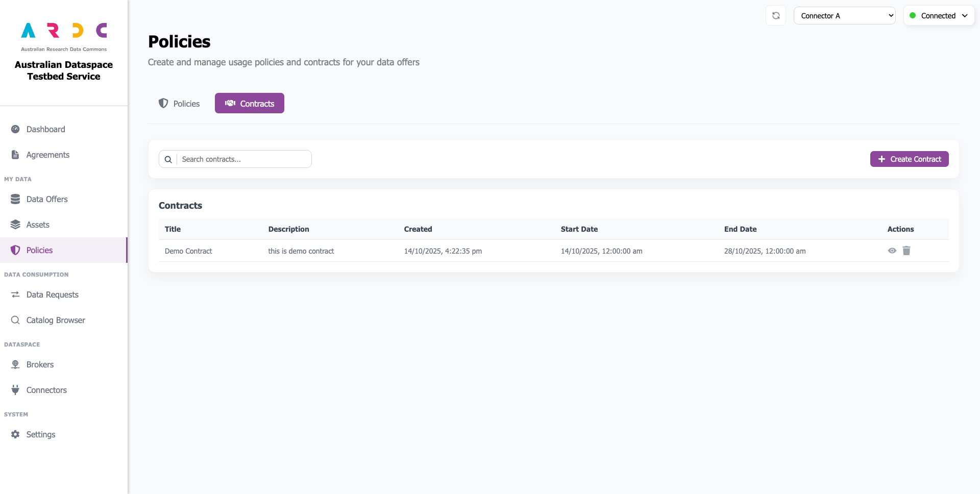The image size is (980, 494).
Task: Click created date 14/10/2025, 4:22:35 pm
Action: click(443, 251)
